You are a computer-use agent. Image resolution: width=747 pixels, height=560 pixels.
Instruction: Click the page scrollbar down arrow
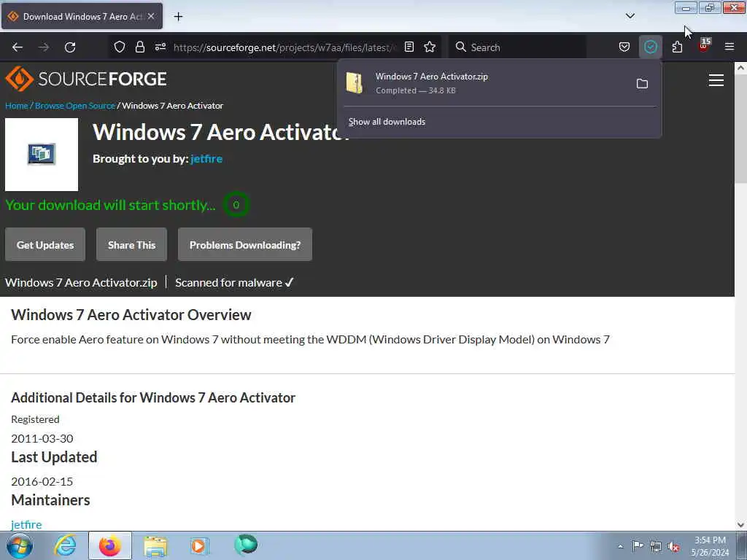[x=741, y=525]
